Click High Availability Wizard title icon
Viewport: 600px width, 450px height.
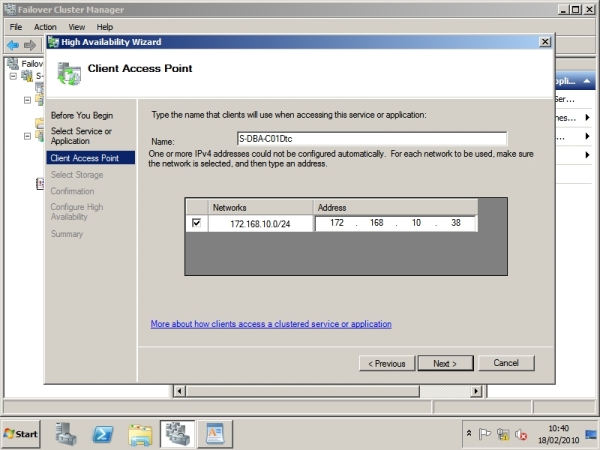pos(54,42)
